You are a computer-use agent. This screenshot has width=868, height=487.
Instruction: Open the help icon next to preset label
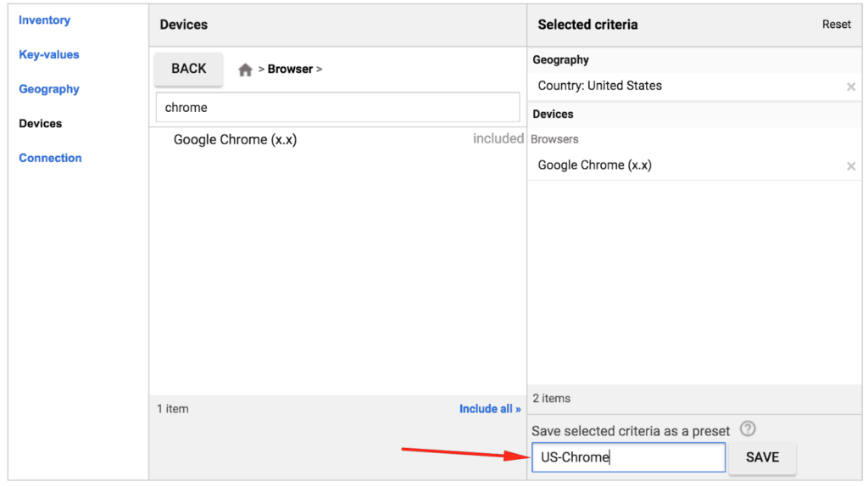pyautogui.click(x=748, y=428)
